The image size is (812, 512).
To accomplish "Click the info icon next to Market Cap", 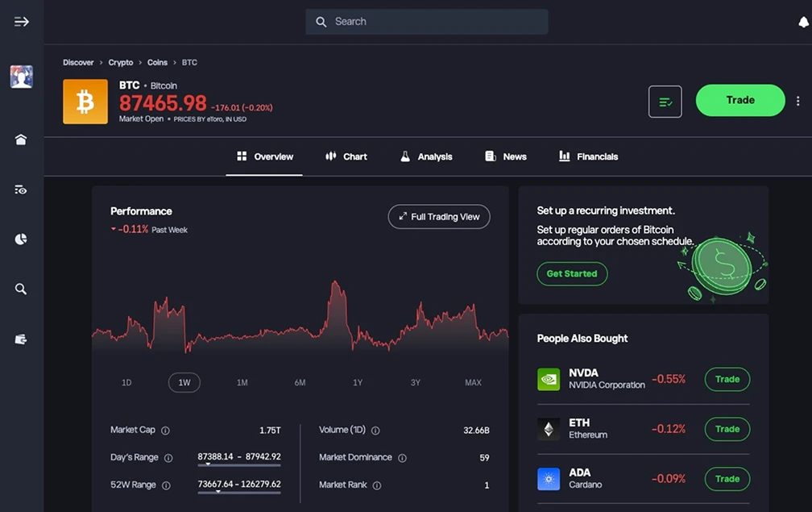I will pos(166,430).
